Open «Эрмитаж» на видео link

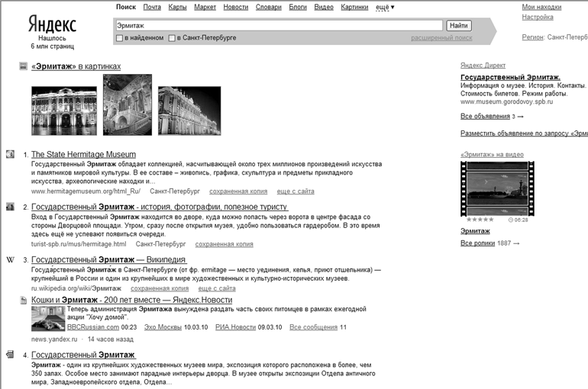point(492,154)
